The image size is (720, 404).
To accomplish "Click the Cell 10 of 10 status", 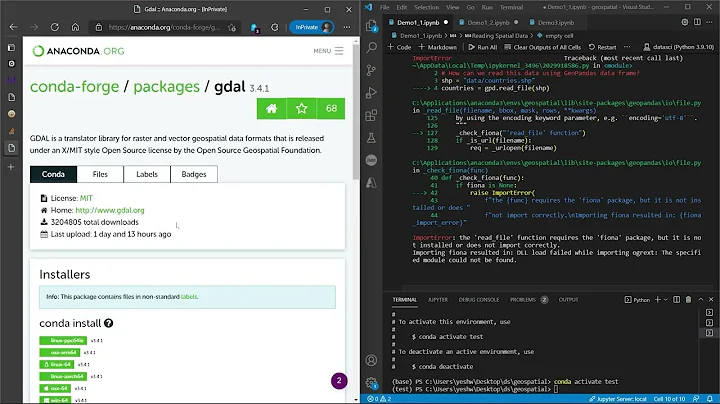I will point(669,399).
